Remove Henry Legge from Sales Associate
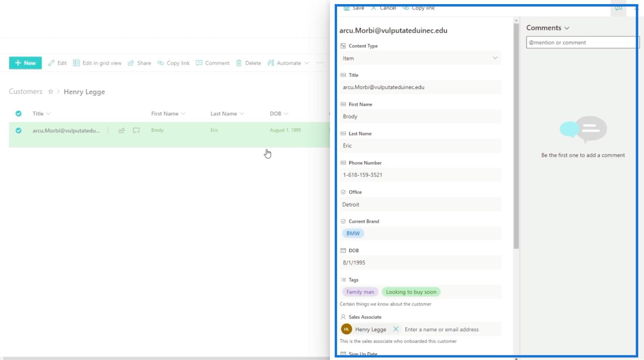This screenshot has height=360, width=644. click(396, 329)
